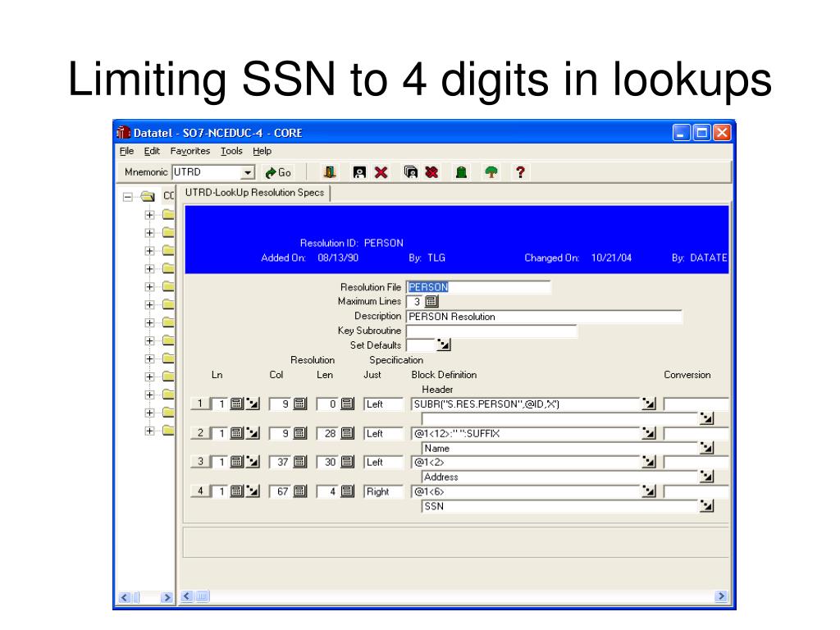Click the Resolution File PERSON field

tap(478, 287)
